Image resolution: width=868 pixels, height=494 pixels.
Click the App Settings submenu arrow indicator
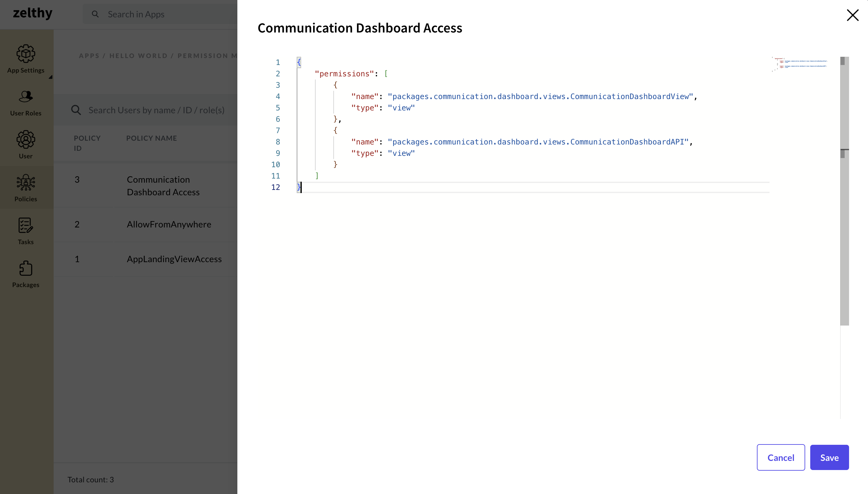click(50, 77)
